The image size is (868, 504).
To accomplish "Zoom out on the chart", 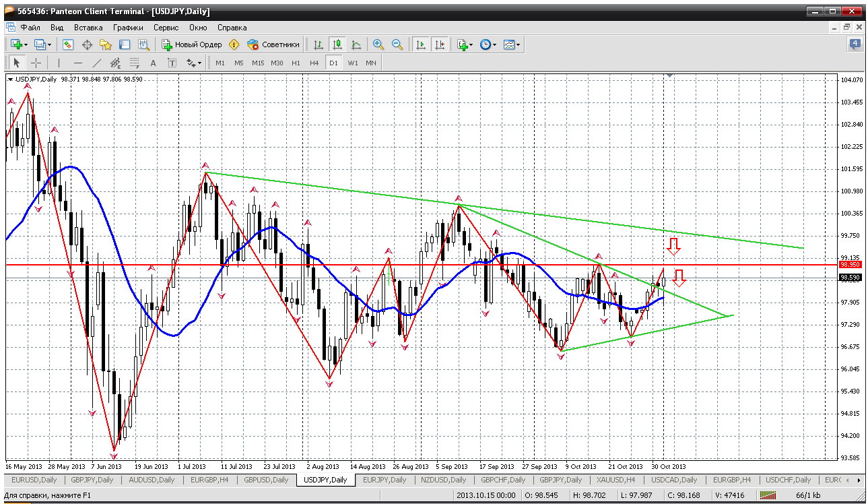I will [x=397, y=44].
